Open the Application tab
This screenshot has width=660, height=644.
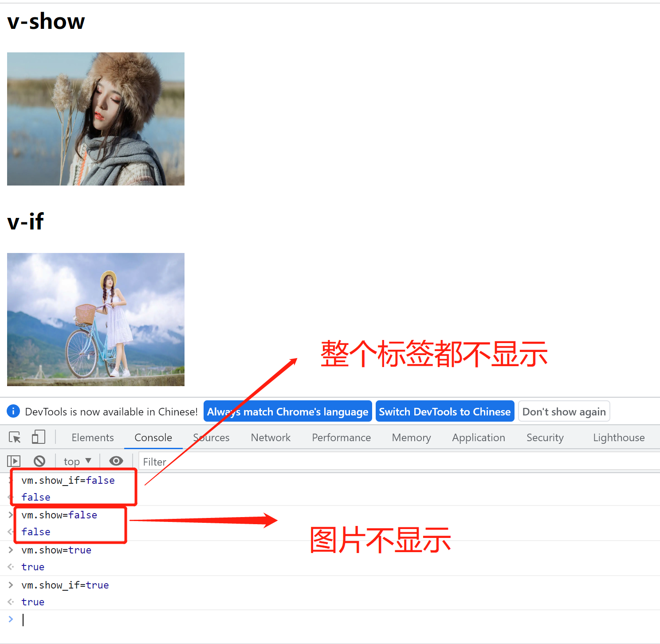coord(479,438)
